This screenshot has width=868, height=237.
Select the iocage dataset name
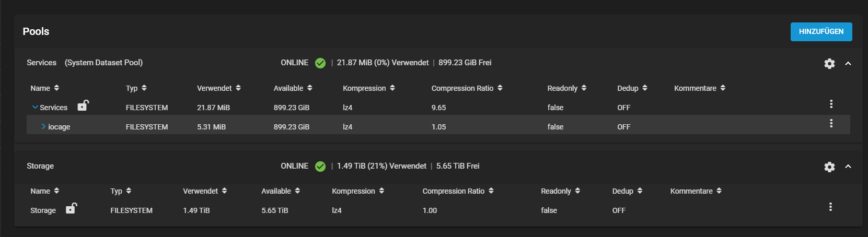59,127
